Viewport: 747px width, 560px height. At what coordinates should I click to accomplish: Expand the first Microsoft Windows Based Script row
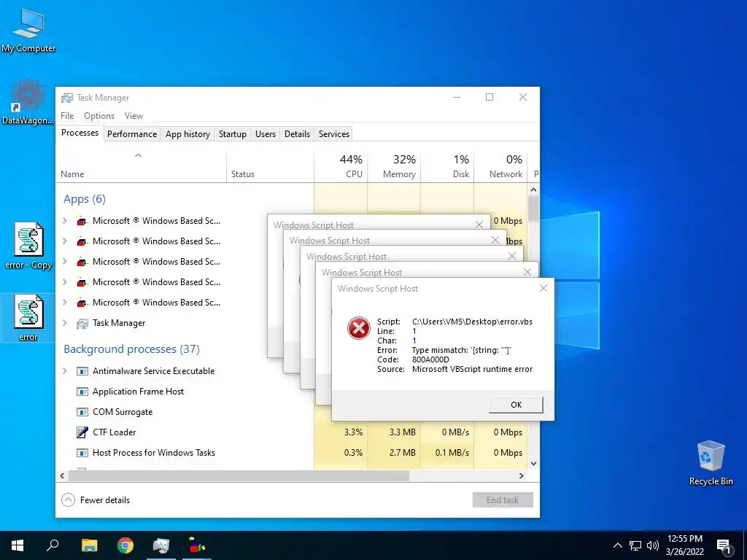(65, 220)
